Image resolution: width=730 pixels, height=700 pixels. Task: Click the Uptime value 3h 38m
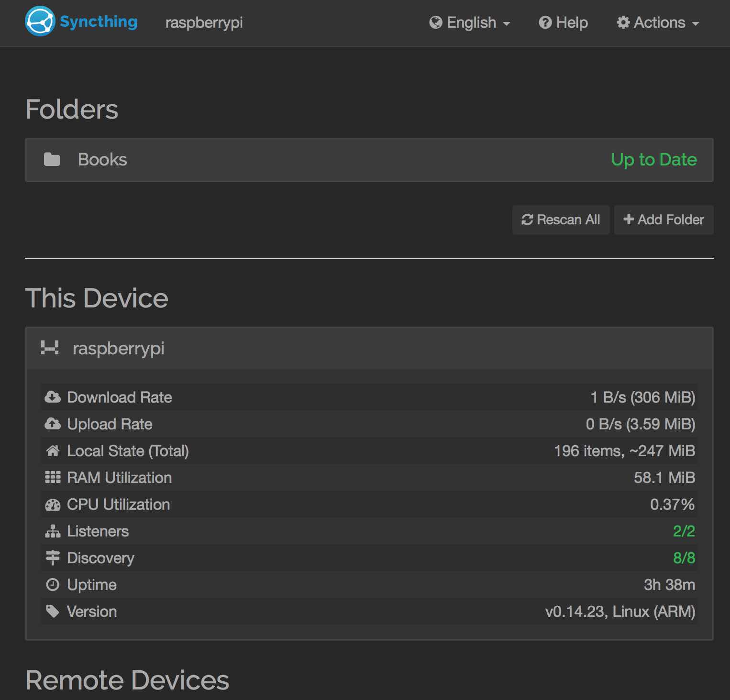coord(669,585)
